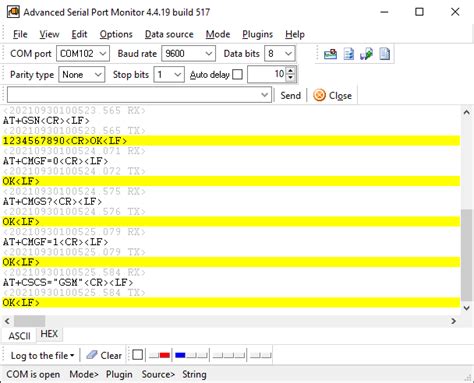The image size is (474, 383).
Task: Open the Baud rate dropdown showing 9600
Action: tap(189, 54)
